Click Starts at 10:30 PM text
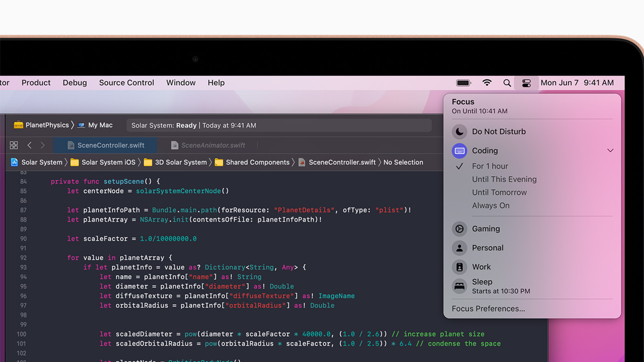The width and height of the screenshot is (644, 362). point(501,291)
